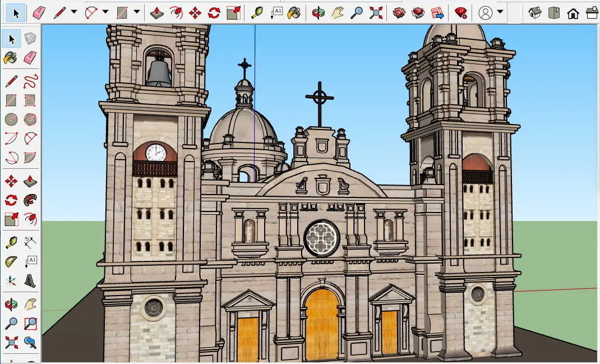
Task: Open the Extension Warehouse
Action: tap(418, 13)
